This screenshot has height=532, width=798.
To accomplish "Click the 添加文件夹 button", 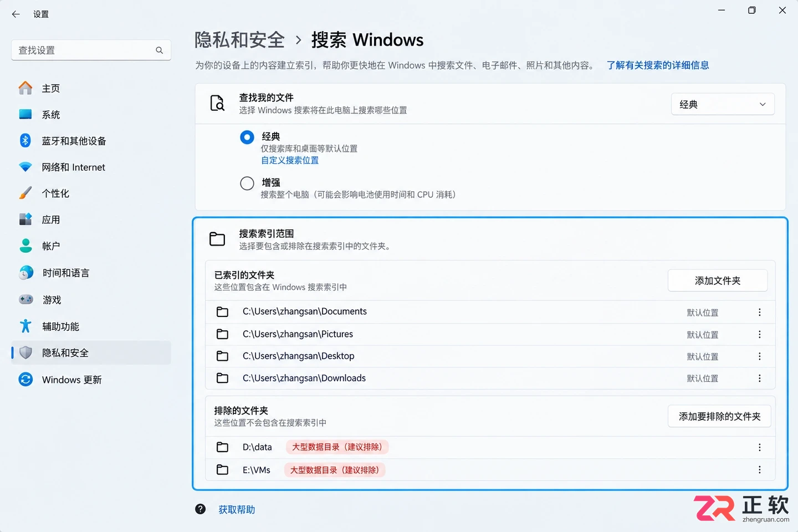I will coord(718,280).
